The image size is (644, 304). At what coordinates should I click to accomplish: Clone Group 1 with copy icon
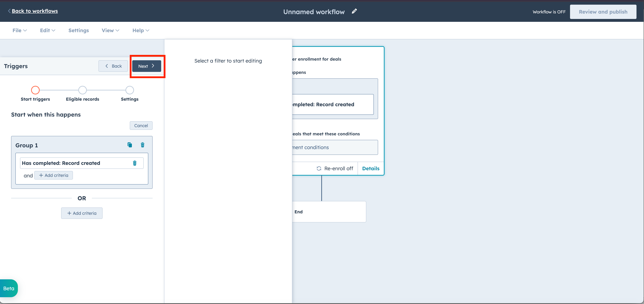pos(130,145)
